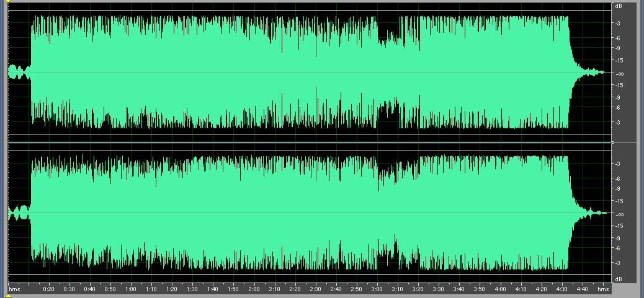Click the 4:20 ruler label
Screen dimensions: 644x298
542,289
